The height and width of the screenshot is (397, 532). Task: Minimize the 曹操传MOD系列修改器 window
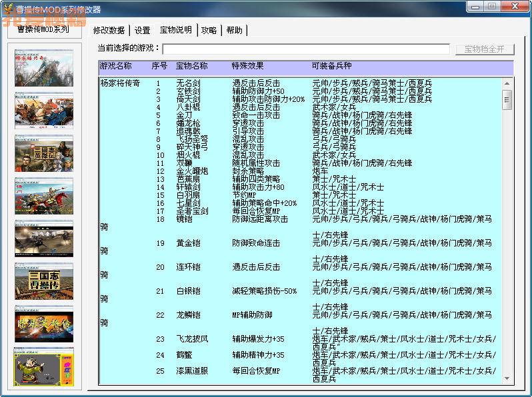[475, 7]
